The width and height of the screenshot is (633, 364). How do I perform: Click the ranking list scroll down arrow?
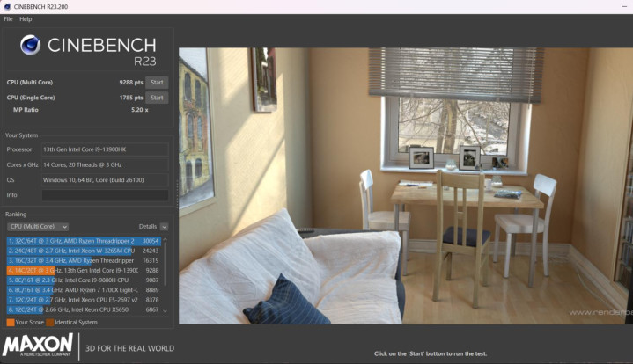click(165, 310)
